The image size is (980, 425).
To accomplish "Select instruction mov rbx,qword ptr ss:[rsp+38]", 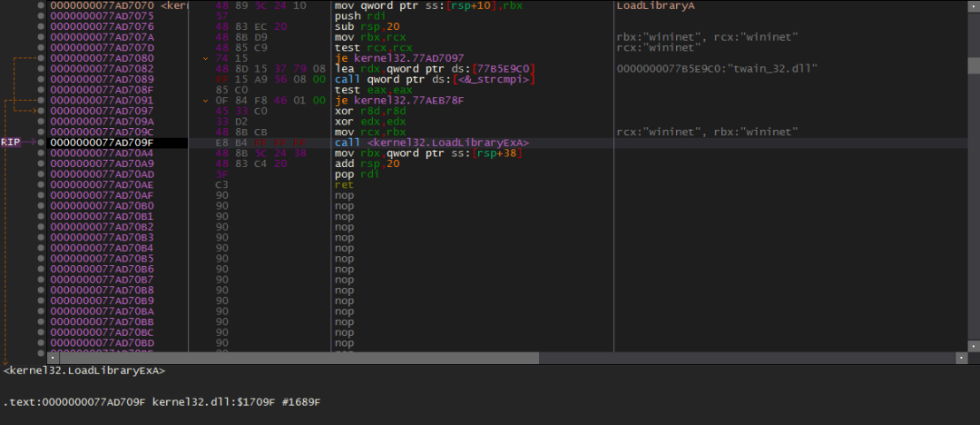I will pyautogui.click(x=428, y=153).
